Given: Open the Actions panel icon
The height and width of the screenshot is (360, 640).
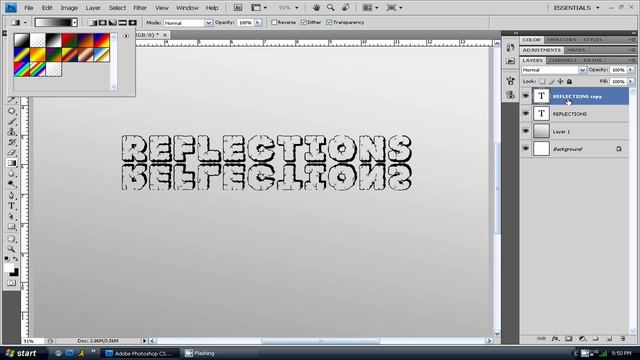Looking at the screenshot, I should (x=510, y=61).
